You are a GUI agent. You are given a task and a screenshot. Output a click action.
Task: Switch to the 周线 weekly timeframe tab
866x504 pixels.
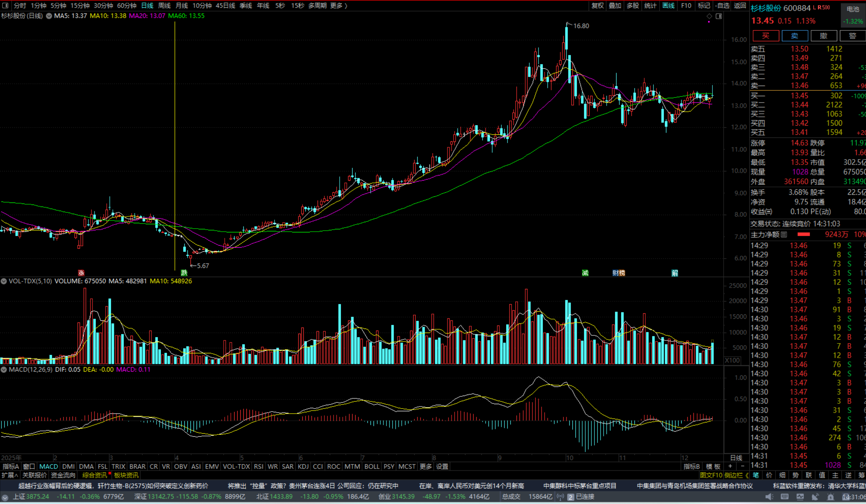(164, 5)
